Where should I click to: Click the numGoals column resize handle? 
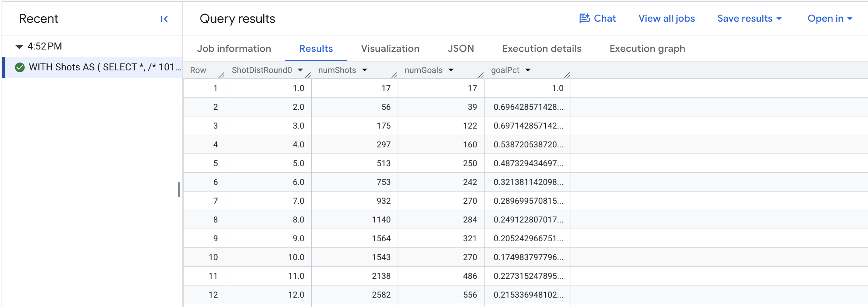pyautogui.click(x=481, y=75)
